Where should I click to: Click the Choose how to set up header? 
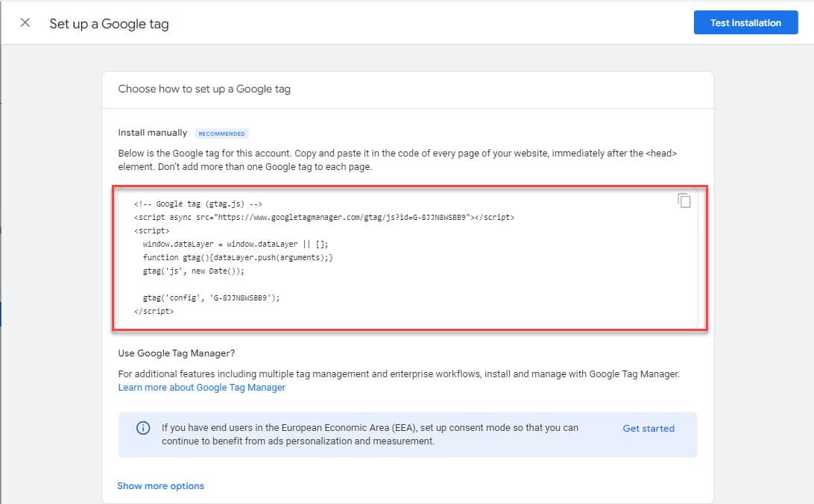pyautogui.click(x=204, y=89)
